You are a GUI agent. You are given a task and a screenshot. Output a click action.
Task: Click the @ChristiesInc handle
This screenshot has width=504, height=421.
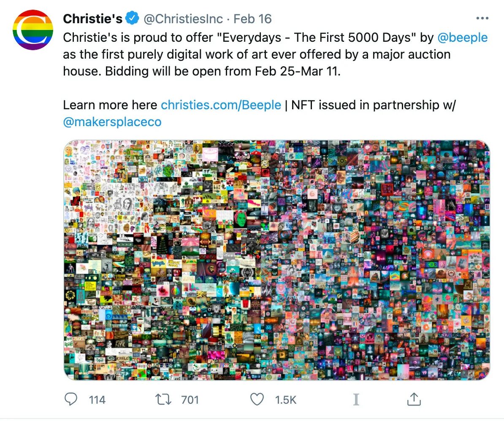click(x=183, y=19)
